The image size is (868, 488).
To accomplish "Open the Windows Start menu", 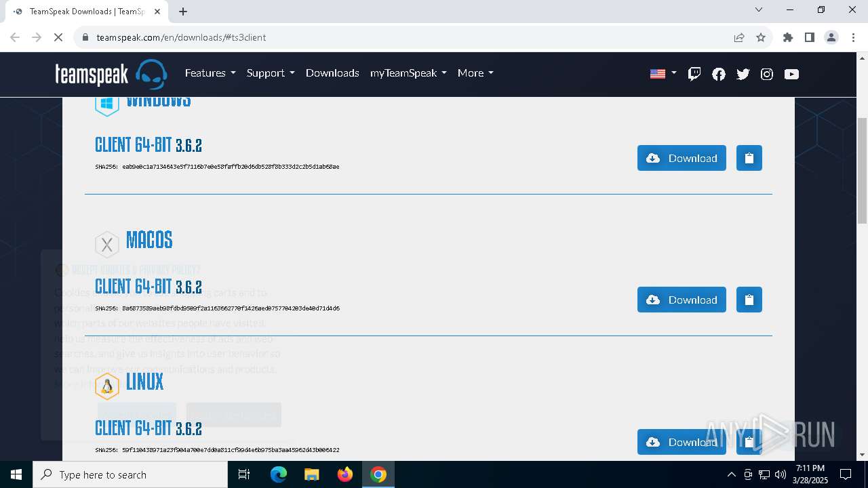I will pyautogui.click(x=16, y=474).
